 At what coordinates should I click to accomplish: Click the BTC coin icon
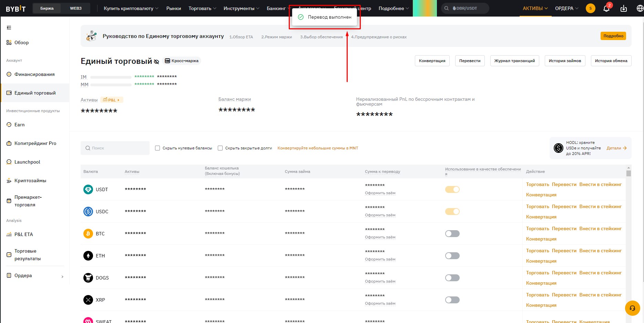[x=88, y=234]
